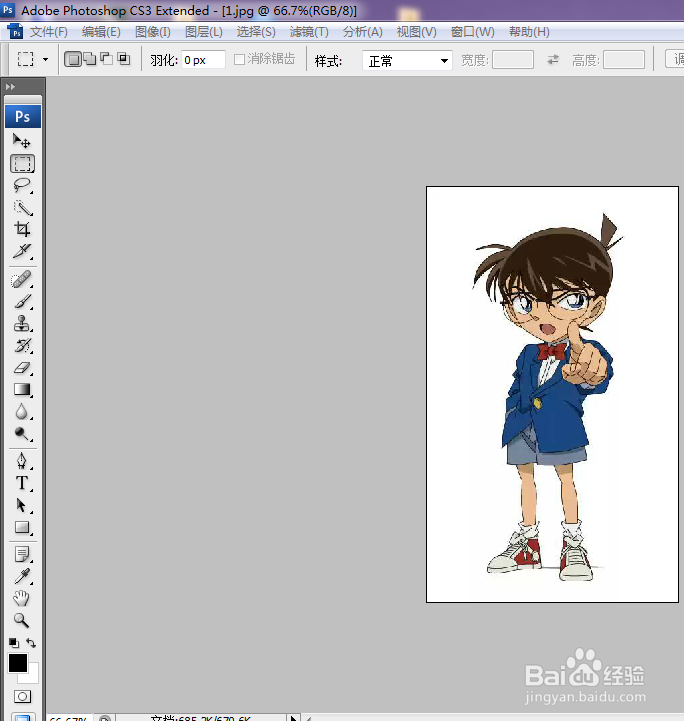Click the black foreground color swatch
Viewport: 684px width, 721px height.
pyautogui.click(x=18, y=663)
